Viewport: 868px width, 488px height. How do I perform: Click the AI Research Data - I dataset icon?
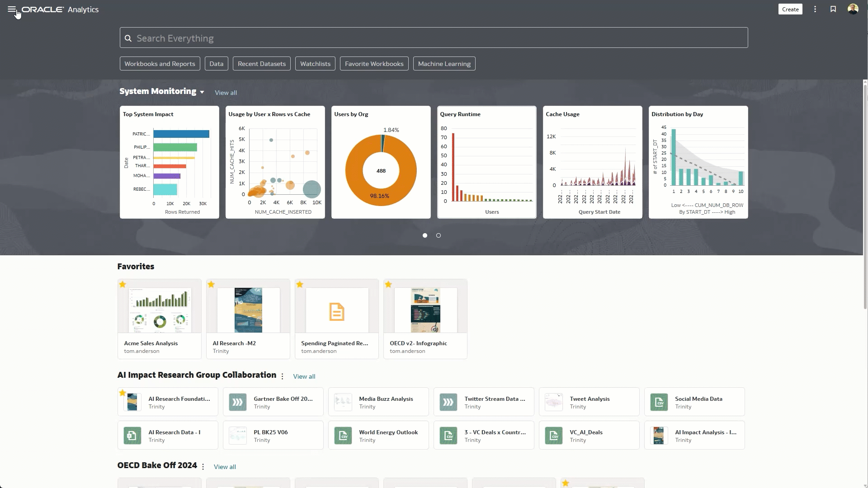point(132,436)
